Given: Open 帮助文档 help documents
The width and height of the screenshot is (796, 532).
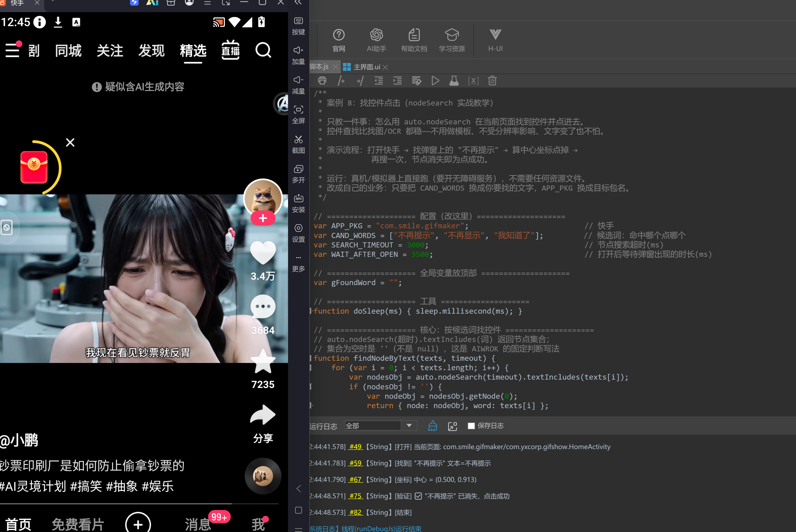Looking at the screenshot, I should coord(414,40).
